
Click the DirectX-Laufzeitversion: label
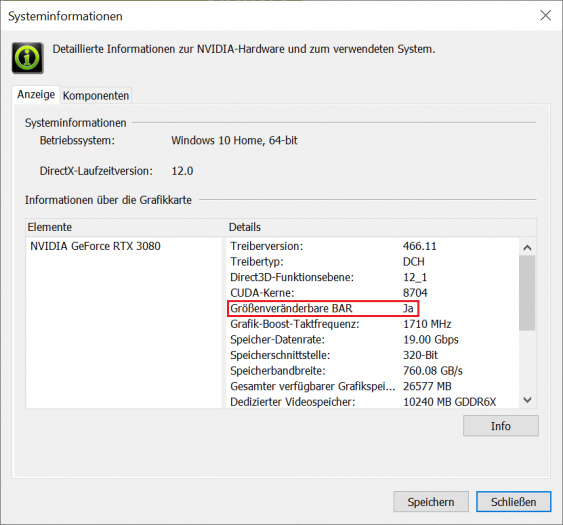pyautogui.click(x=96, y=171)
